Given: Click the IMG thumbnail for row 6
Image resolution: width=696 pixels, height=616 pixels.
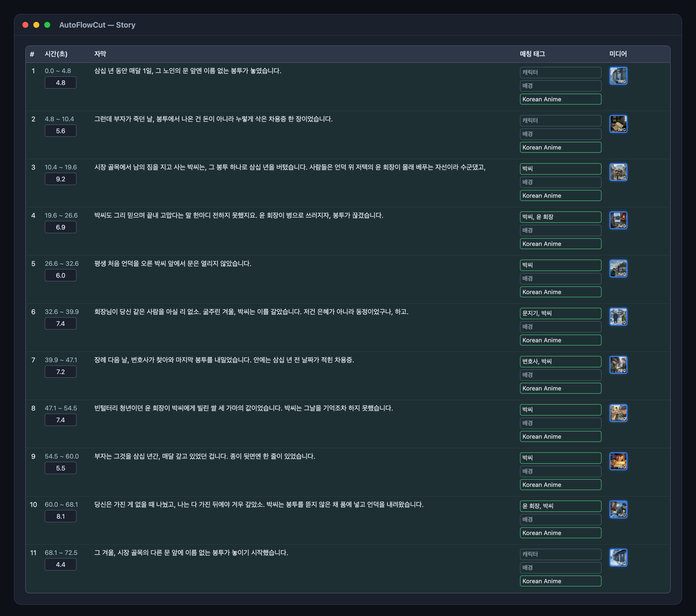Looking at the screenshot, I should 618,316.
